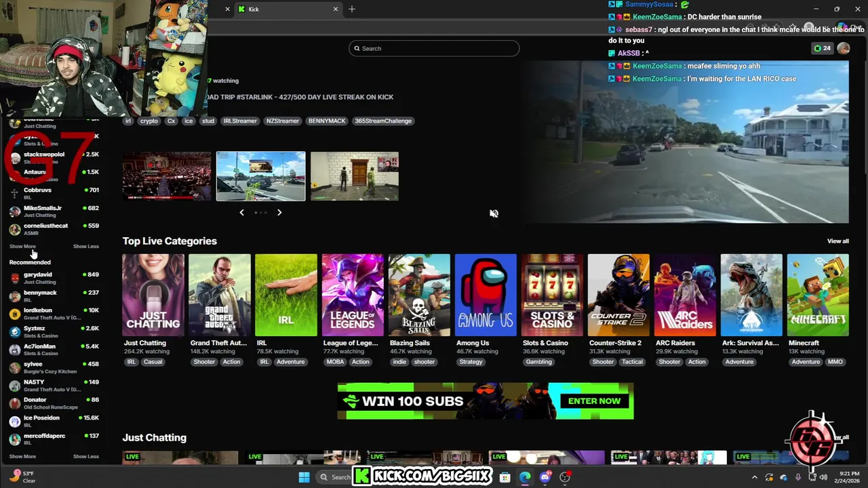Screen dimensions: 868x488
Task: Select the IRLStreamer tag
Action: pos(240,121)
